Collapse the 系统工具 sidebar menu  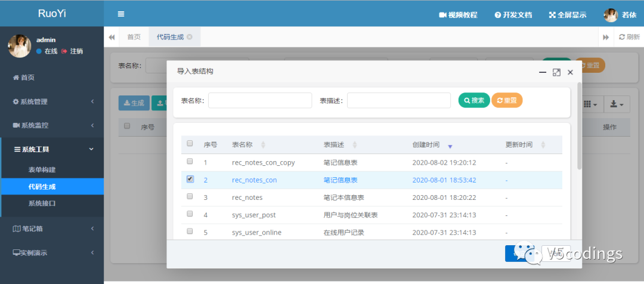[52, 149]
